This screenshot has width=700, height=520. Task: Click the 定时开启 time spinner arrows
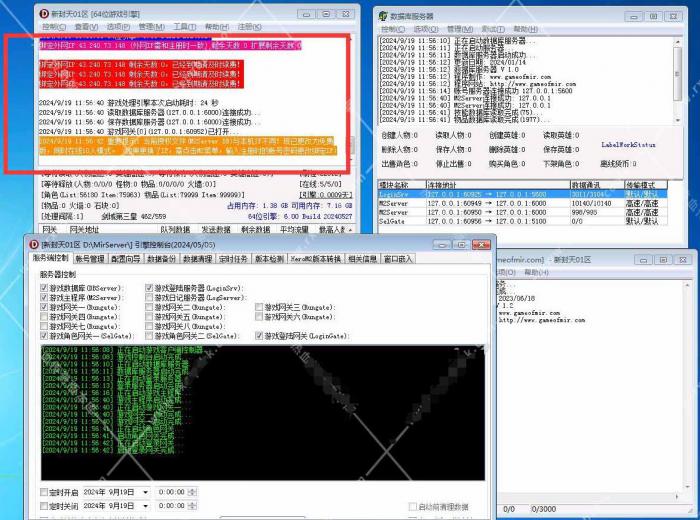(192, 493)
